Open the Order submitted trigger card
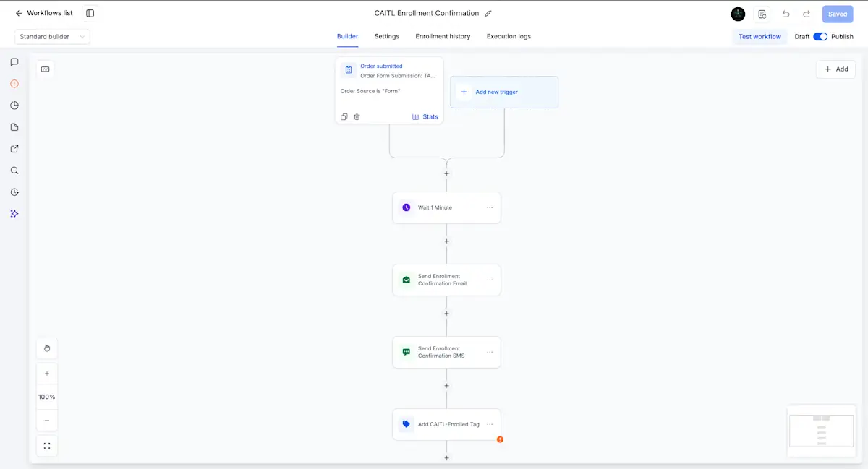 tap(389, 90)
